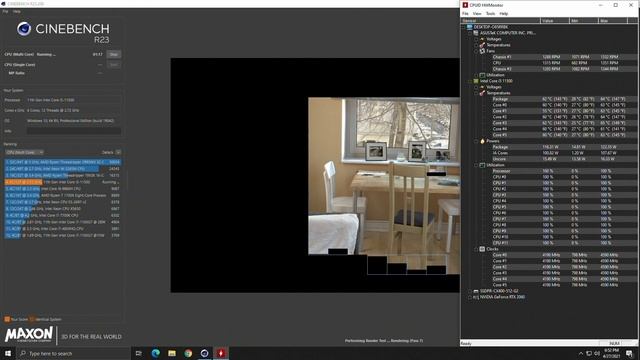The width and height of the screenshot is (640, 360).
Task: Open the CPU (Multi Core) ranking dropdown
Action: click(24, 152)
